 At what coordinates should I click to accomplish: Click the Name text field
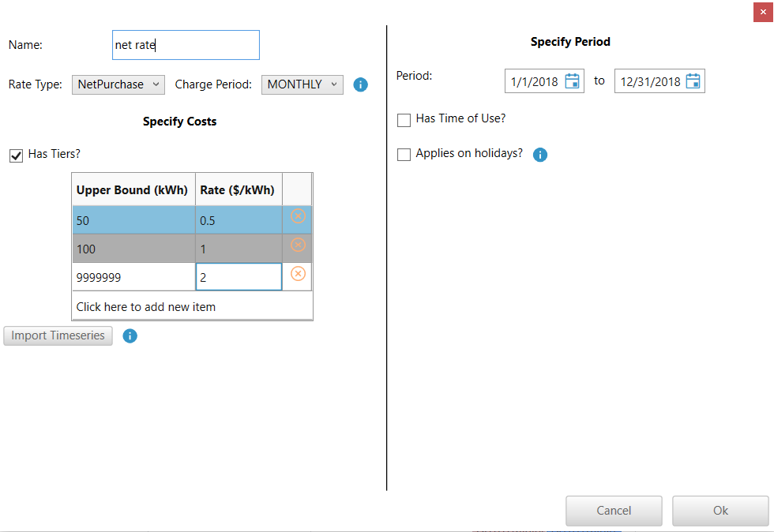pos(186,45)
